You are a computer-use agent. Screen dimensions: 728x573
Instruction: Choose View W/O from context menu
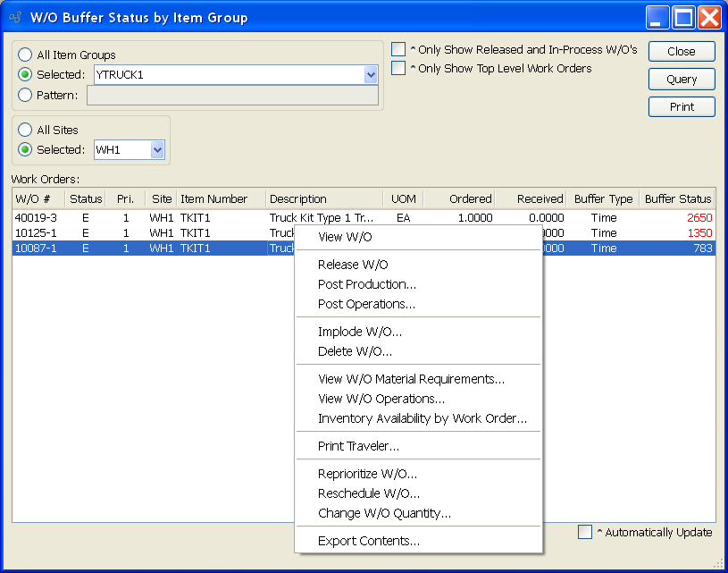pos(345,237)
